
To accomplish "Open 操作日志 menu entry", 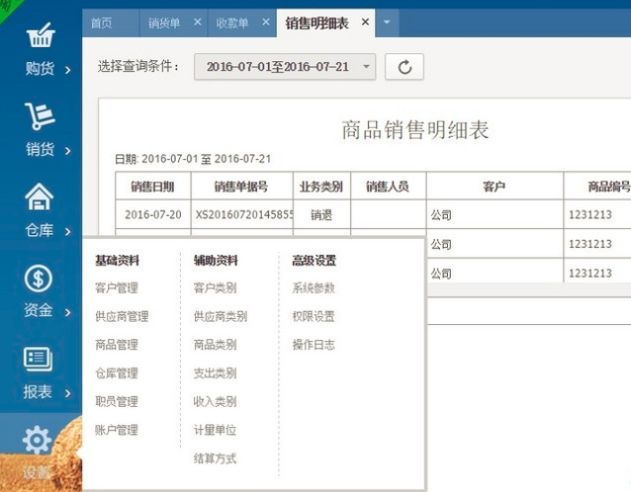I will point(313,344).
